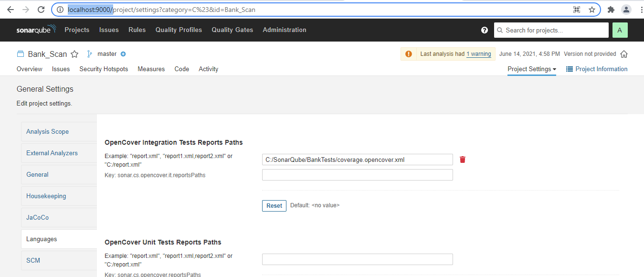Image resolution: width=644 pixels, height=277 pixels.
Task: Select the Languages category in sidebar
Action: (x=42, y=239)
